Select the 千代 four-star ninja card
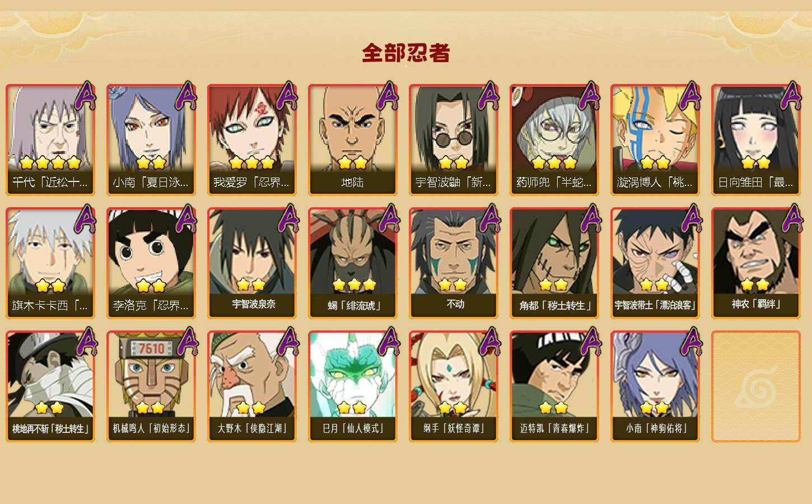Viewport: 812px width, 504px height. 50,140
